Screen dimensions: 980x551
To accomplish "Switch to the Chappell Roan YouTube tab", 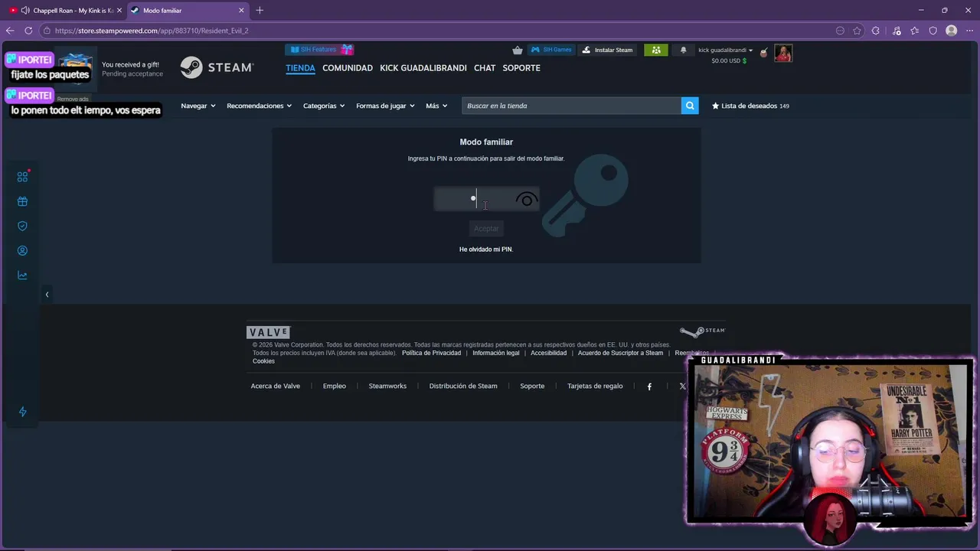I will click(x=65, y=11).
